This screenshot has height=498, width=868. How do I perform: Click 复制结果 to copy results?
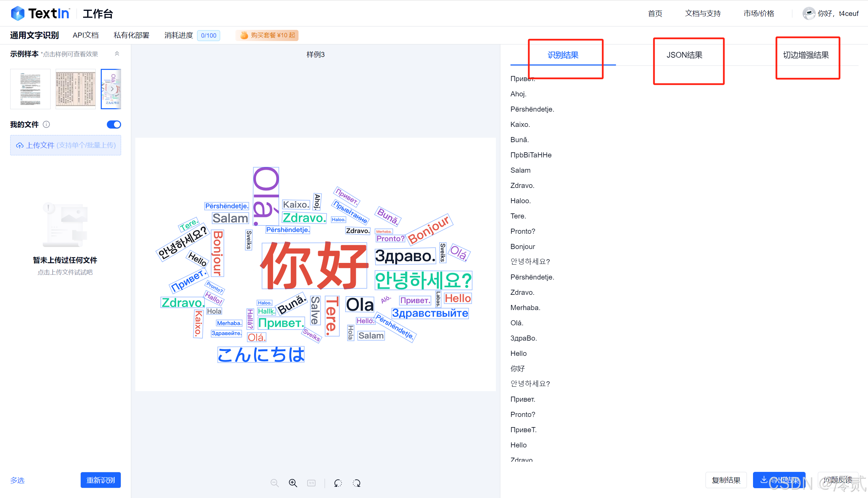tap(726, 480)
